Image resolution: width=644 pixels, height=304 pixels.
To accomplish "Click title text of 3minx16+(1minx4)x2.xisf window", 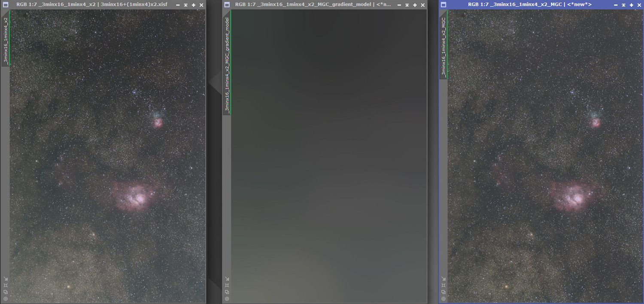I will [91, 5].
